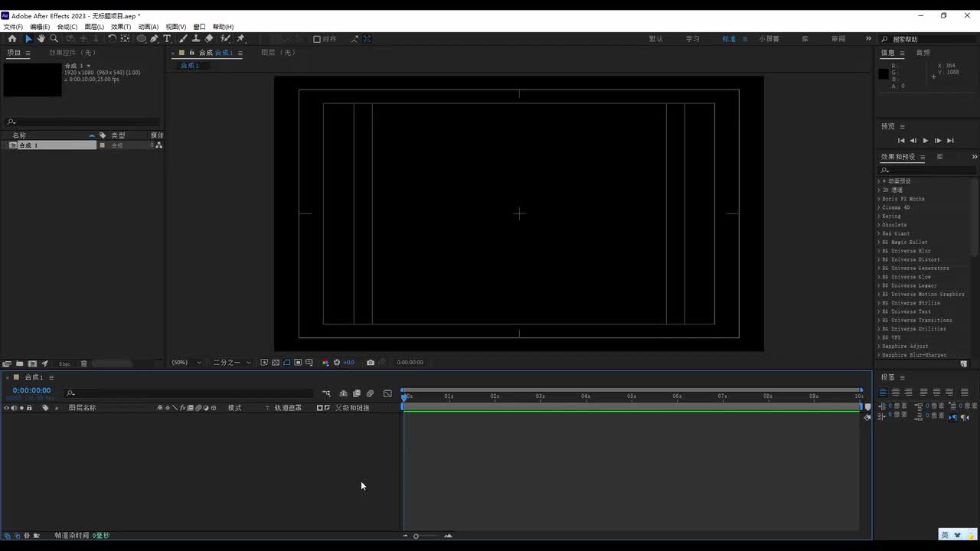This screenshot has height=551, width=980.
Task: Switch to the 效果控件 panel tab
Action: point(73,53)
